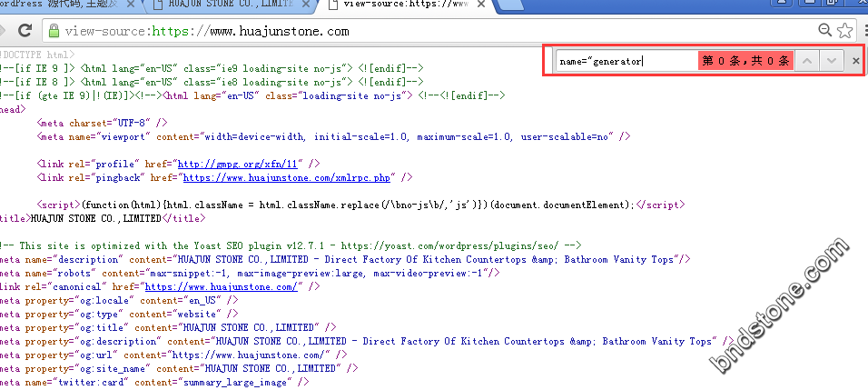This screenshot has height=390, width=868.
Task: Click the meta robots max-snippet line
Action: pos(251,273)
